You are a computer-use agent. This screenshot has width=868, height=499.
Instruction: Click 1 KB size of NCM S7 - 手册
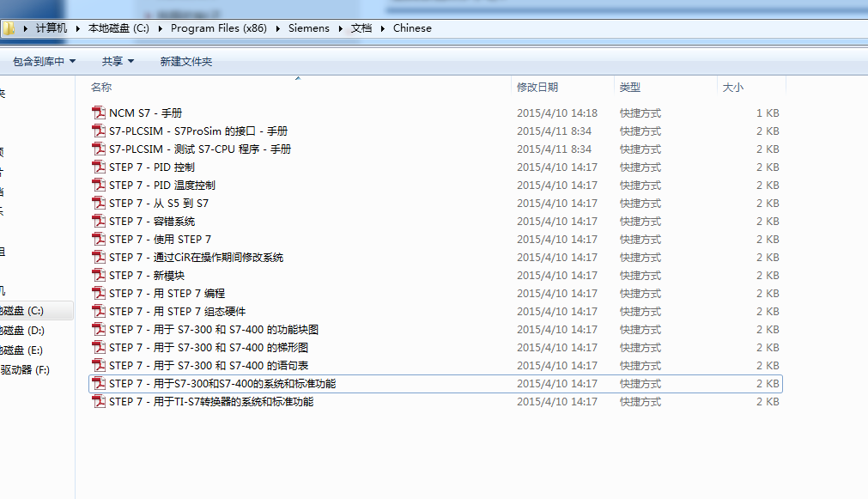768,113
